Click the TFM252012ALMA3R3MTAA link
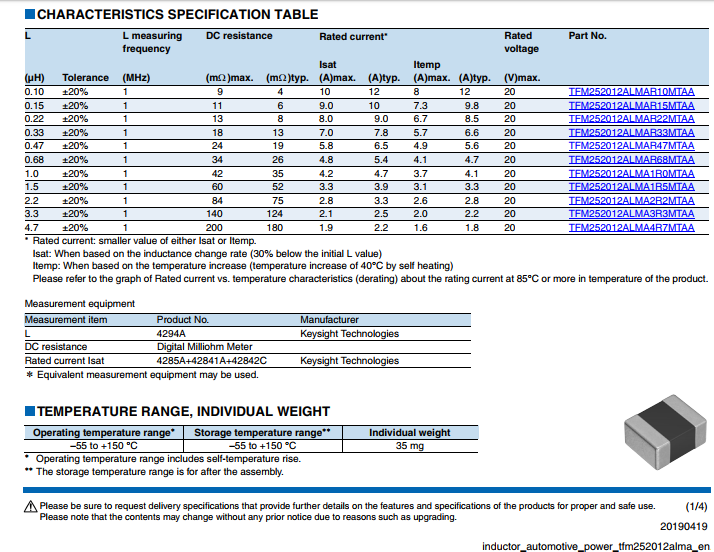The height and width of the screenshot is (552, 714). point(630,214)
